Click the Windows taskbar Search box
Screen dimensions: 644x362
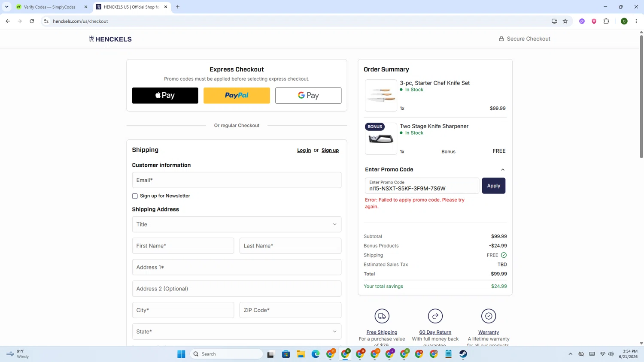coord(226,354)
